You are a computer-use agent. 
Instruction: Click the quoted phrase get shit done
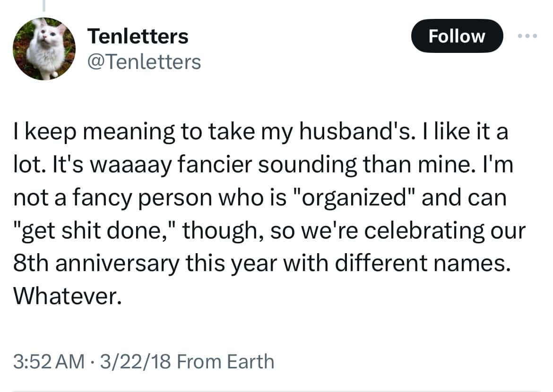click(95, 231)
